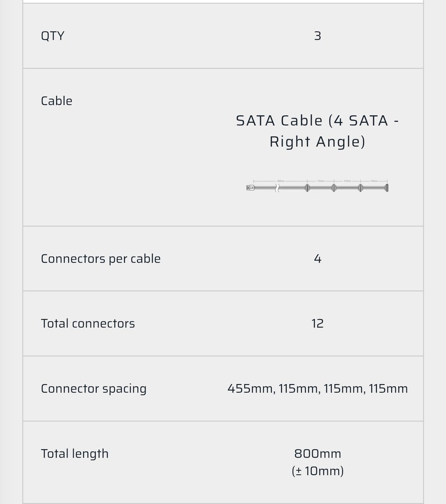Image resolution: width=446 pixels, height=504 pixels.
Task: Click the ± 10mm tolerance text
Action: pyautogui.click(x=317, y=471)
